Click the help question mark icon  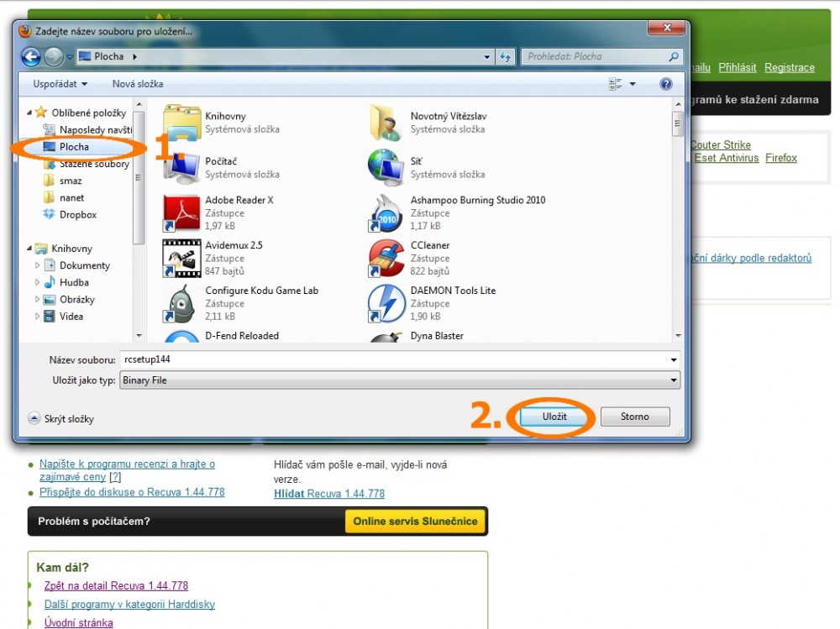point(666,84)
